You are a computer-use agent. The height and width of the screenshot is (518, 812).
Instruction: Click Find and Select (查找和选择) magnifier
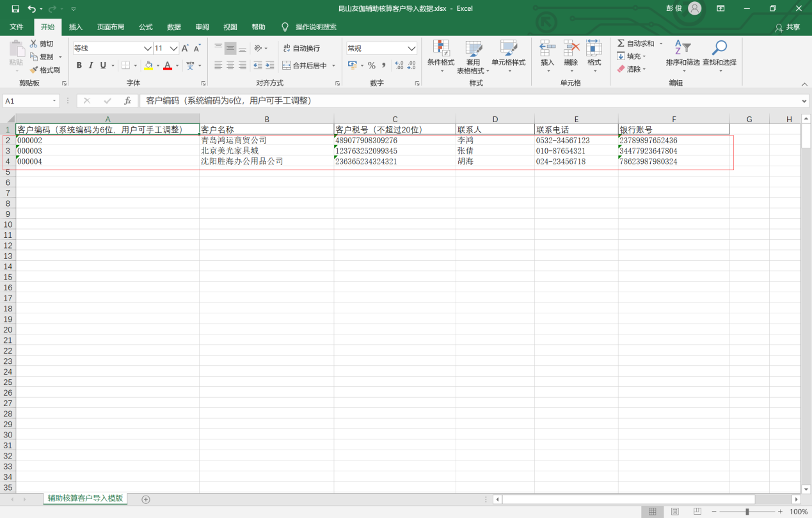(x=719, y=49)
